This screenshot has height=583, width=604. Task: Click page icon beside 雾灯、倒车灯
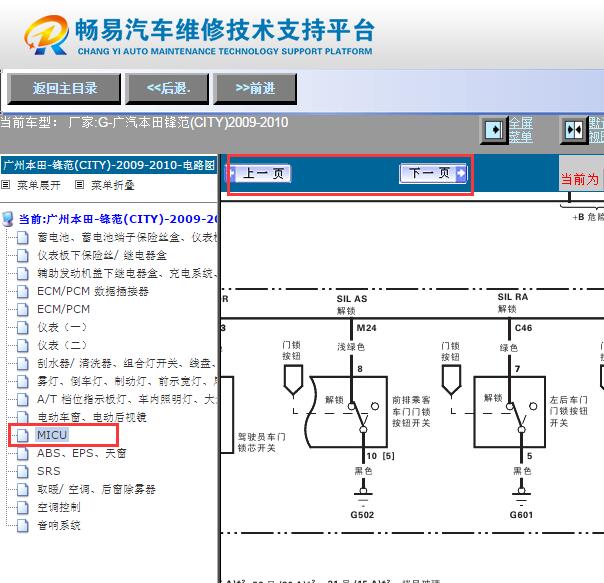click(x=23, y=381)
